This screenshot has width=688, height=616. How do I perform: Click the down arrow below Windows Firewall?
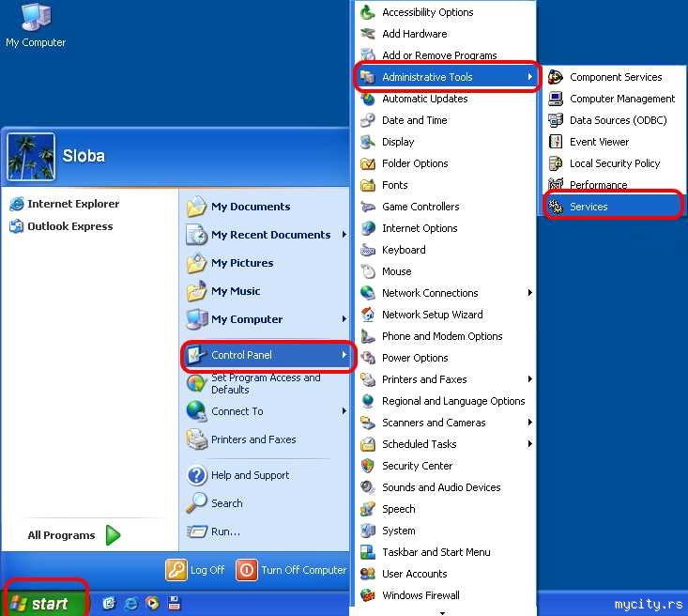(442, 612)
